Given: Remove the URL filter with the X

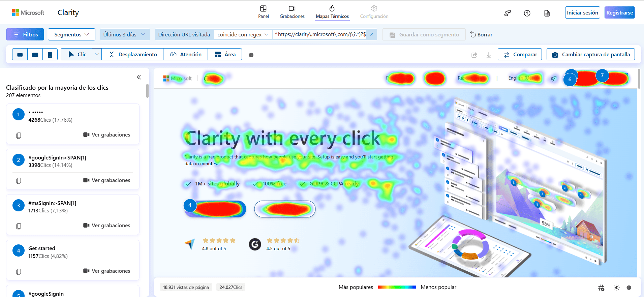Looking at the screenshot, I should click(x=372, y=34).
